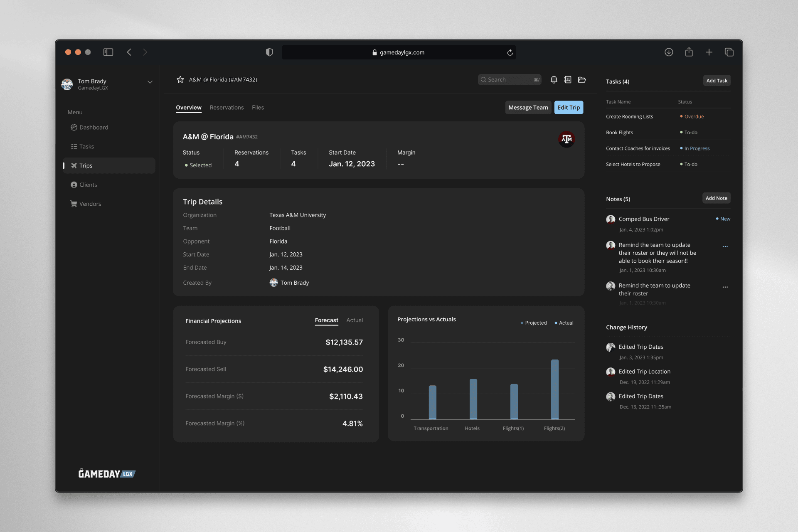Click the Selected status indicator
Screen dimensions: 798x532
[x=198, y=165]
